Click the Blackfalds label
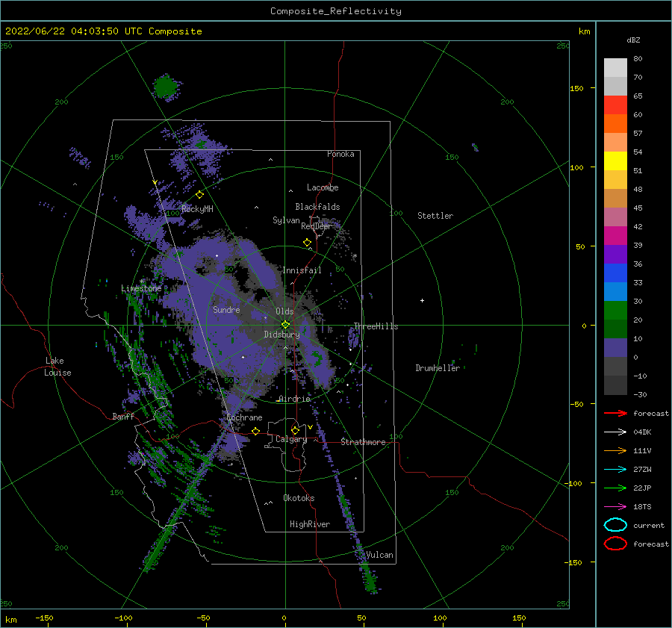The width and height of the screenshot is (672, 628). (x=317, y=207)
